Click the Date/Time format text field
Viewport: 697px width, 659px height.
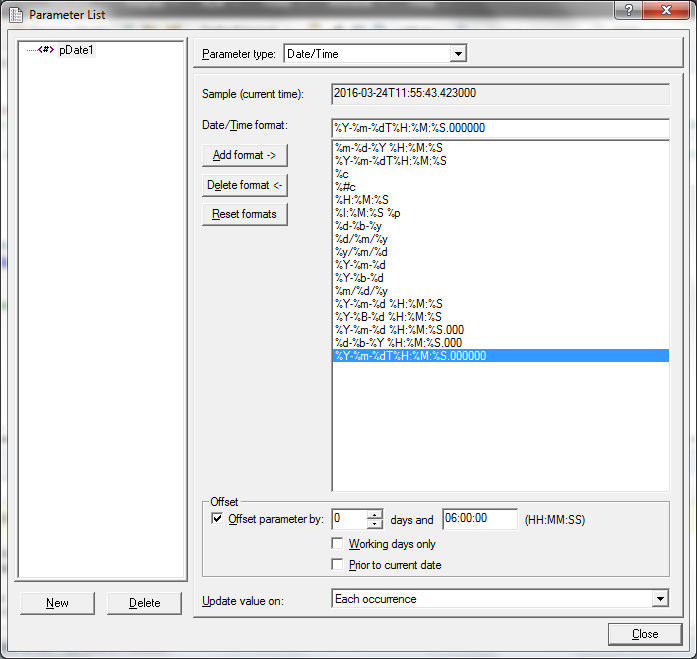[x=500, y=128]
